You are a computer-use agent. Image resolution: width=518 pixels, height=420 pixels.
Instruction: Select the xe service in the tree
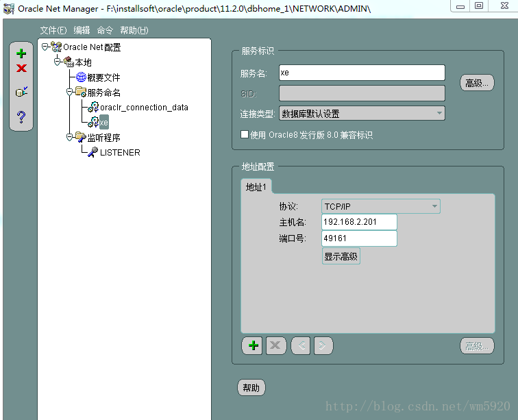pos(103,122)
